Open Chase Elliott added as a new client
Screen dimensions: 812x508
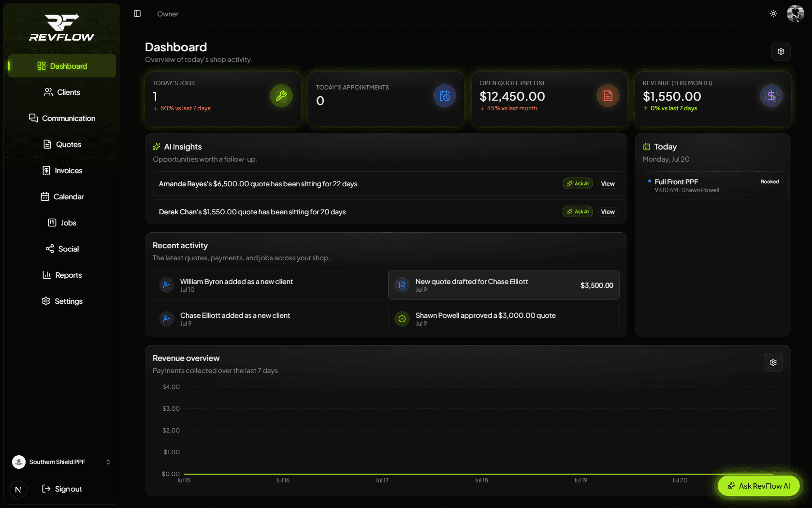tap(268, 317)
